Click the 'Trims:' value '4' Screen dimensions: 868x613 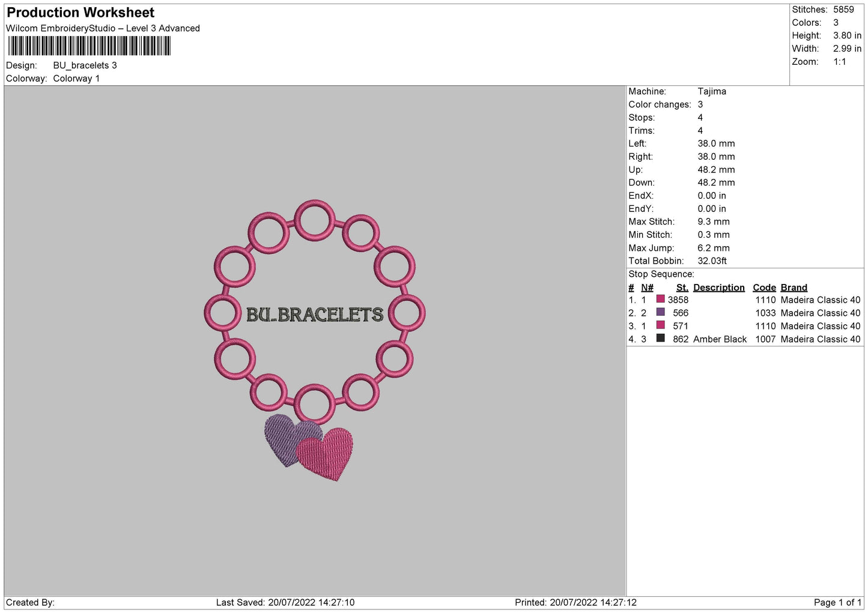(x=700, y=131)
